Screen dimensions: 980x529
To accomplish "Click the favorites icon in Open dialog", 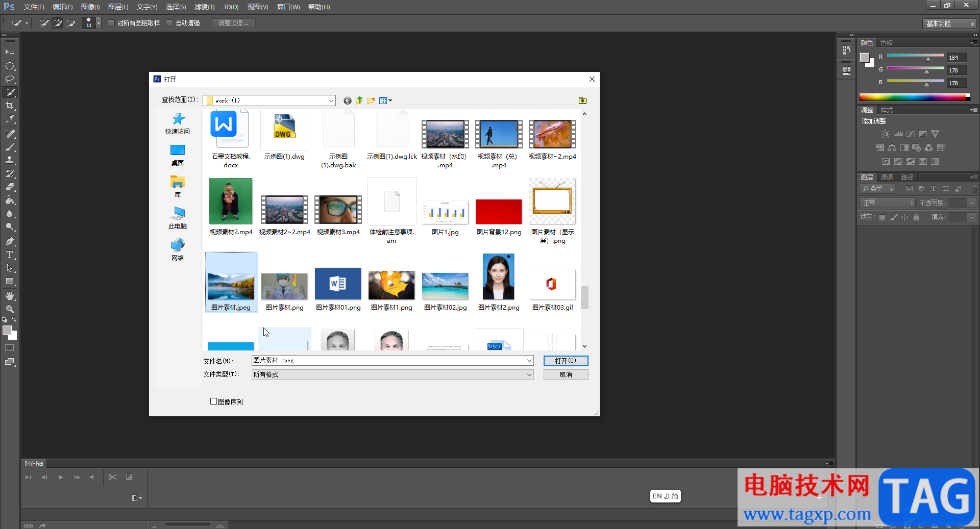I will (x=582, y=100).
